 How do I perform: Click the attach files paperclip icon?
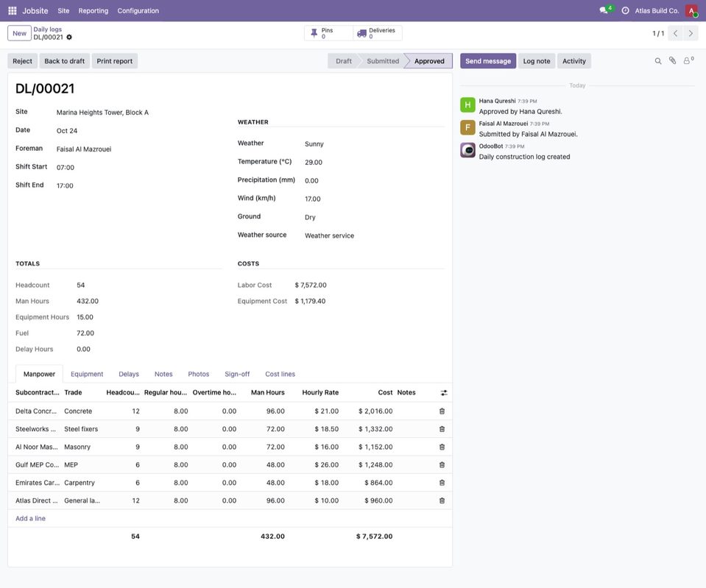click(x=672, y=60)
